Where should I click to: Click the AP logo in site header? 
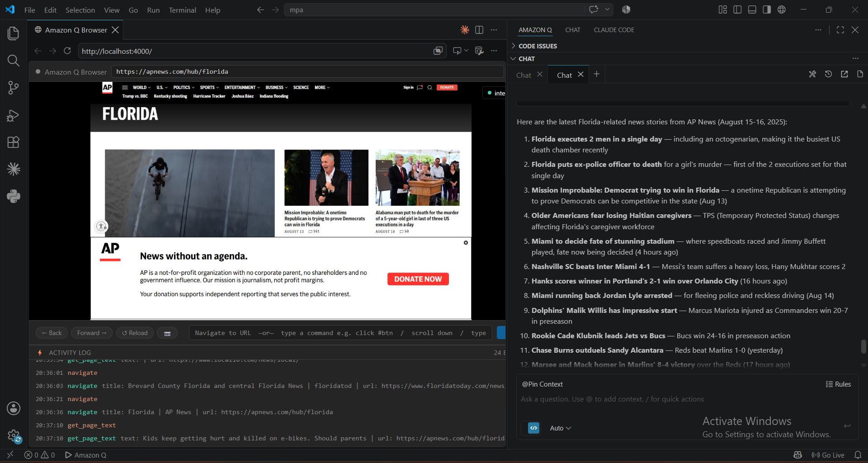click(x=107, y=88)
